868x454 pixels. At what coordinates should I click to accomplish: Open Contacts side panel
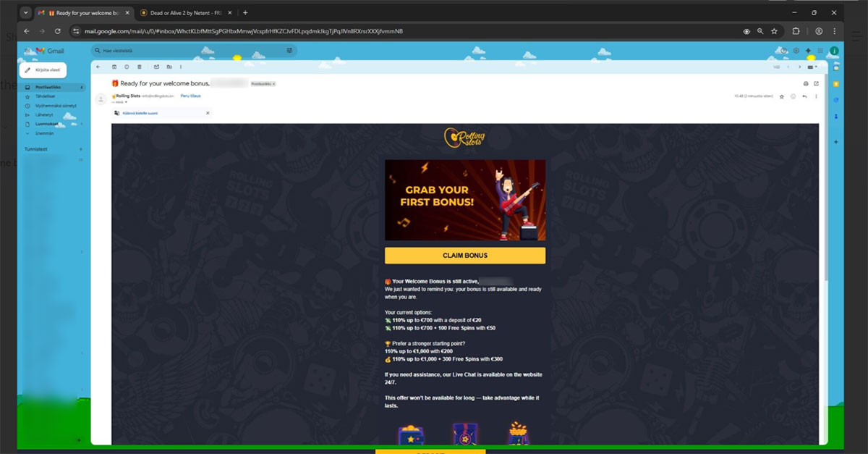[x=835, y=116]
